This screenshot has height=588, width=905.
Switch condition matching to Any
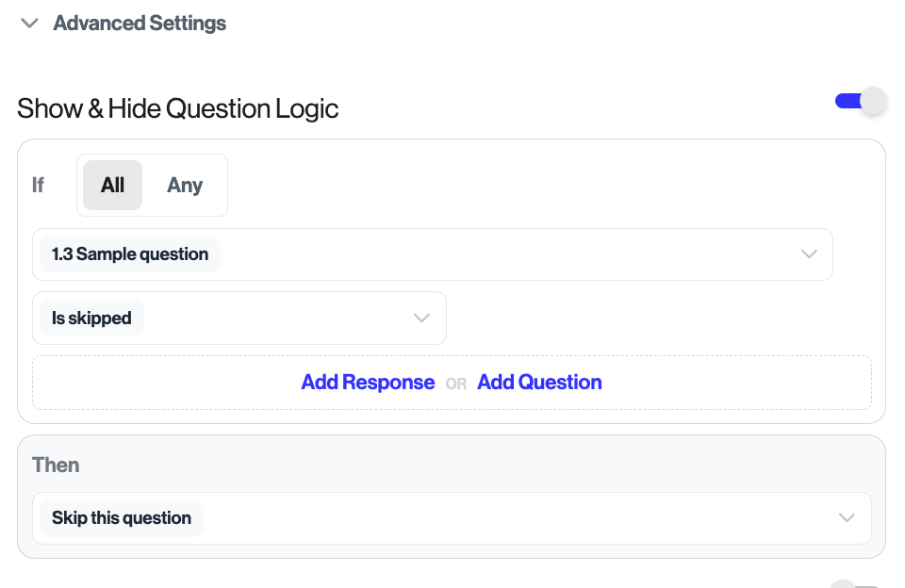(x=185, y=185)
